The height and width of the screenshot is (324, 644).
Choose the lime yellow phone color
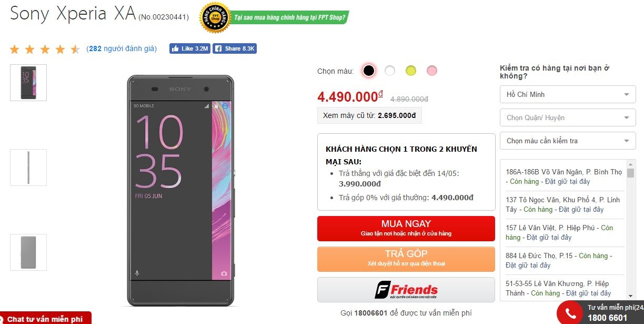(x=411, y=71)
